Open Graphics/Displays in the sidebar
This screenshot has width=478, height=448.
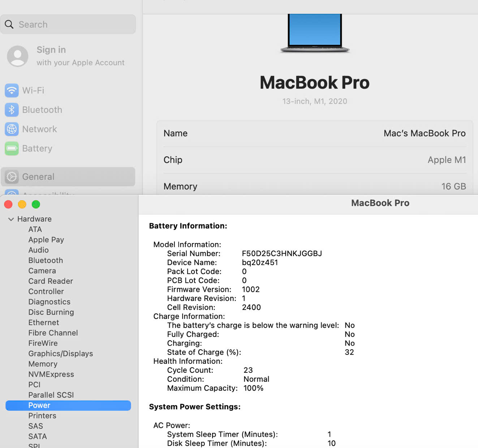pyautogui.click(x=61, y=354)
